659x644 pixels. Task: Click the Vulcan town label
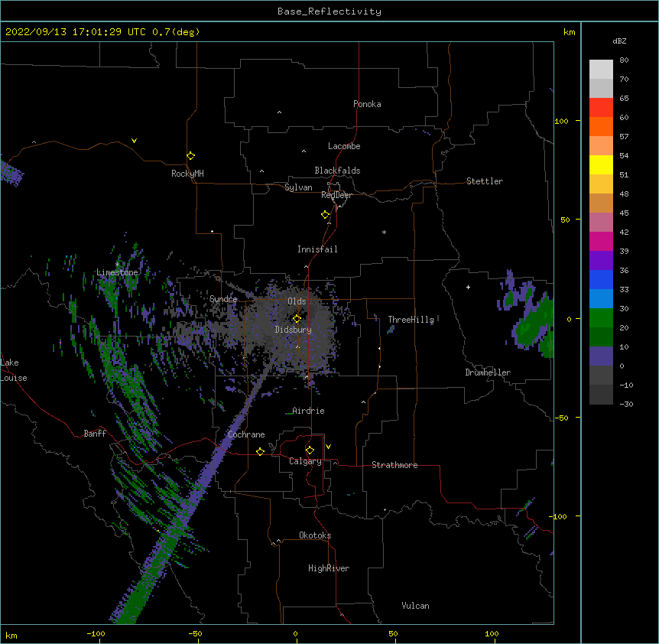(x=415, y=606)
